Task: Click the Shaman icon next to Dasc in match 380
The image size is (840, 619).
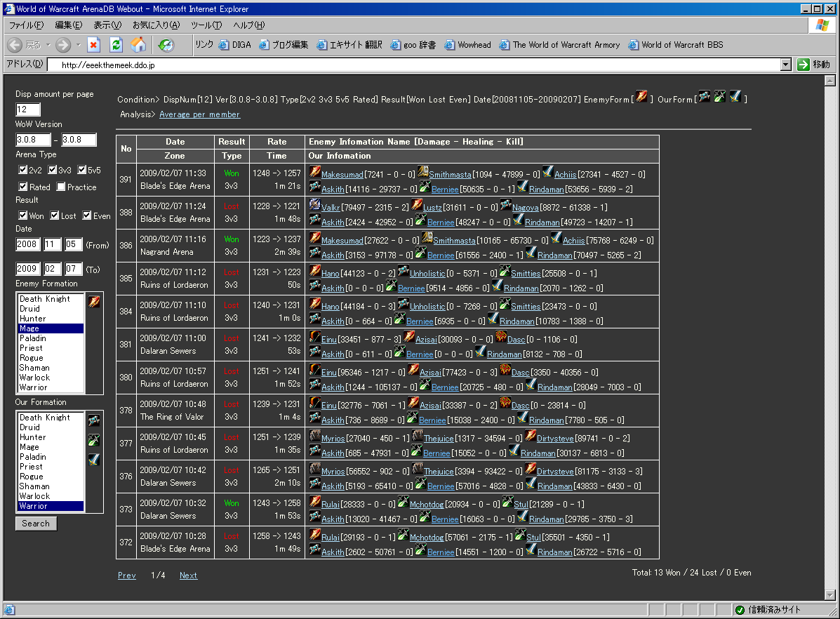Action: click(x=505, y=370)
